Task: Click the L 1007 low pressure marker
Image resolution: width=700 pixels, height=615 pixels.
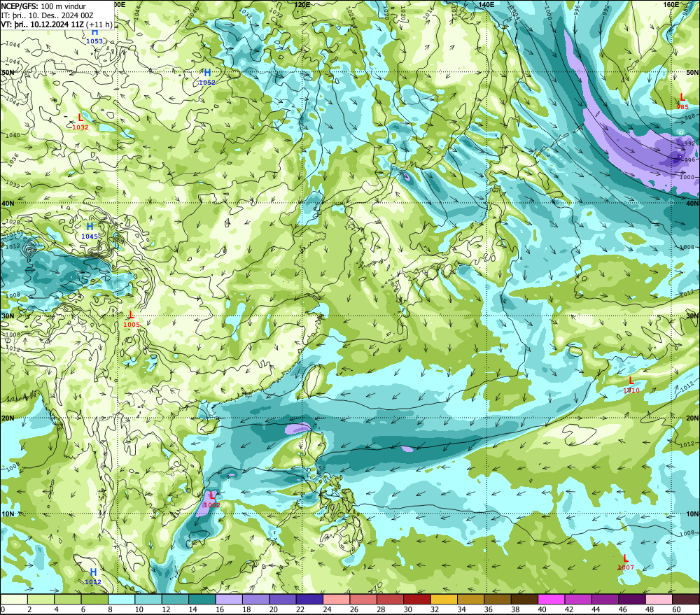Action: point(626,562)
